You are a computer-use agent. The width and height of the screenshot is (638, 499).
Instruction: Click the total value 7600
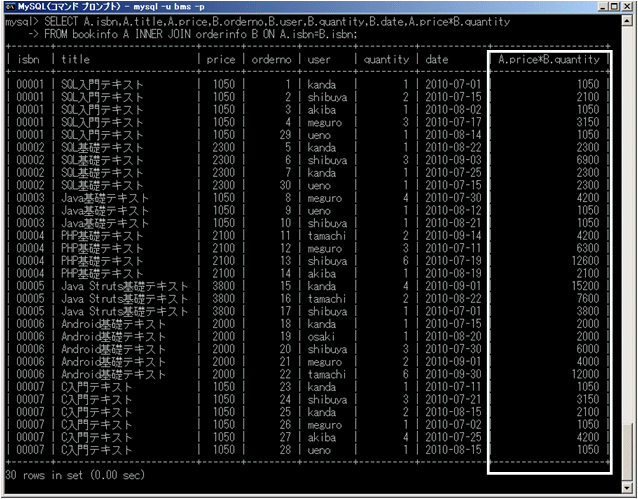(x=588, y=298)
